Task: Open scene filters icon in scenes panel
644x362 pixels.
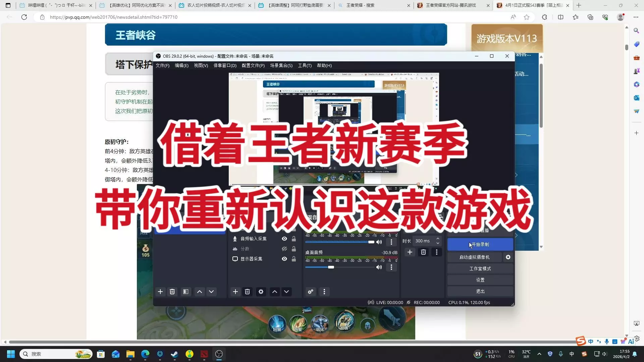Action: click(185, 292)
